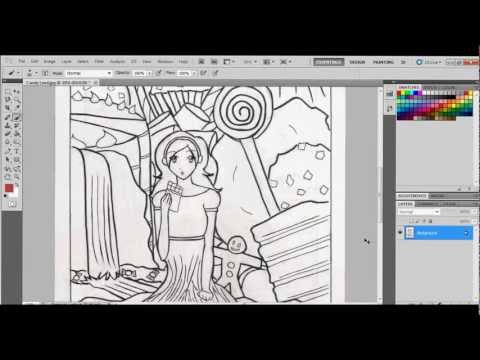480x360 pixels.
Task: Select the Lasso tool
Action: 7,99
